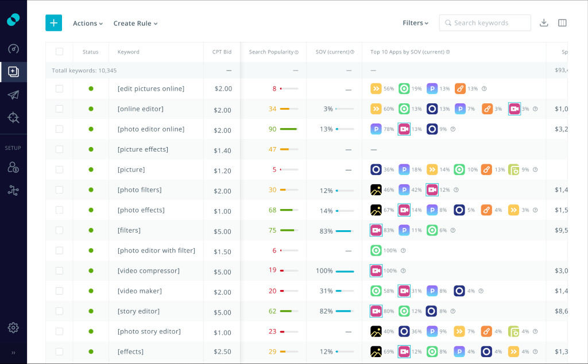Image resolution: width=588 pixels, height=364 pixels.
Task: Click the settings gear at sidebar bottom
Action: 13,327
